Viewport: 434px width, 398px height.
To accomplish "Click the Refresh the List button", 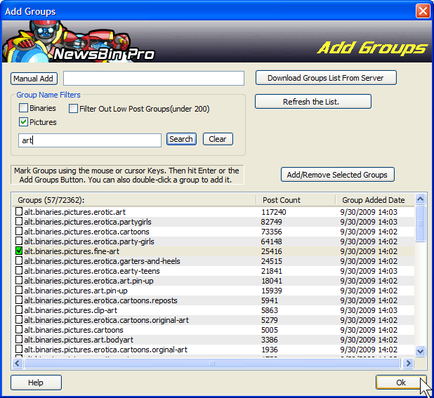I will click(313, 102).
